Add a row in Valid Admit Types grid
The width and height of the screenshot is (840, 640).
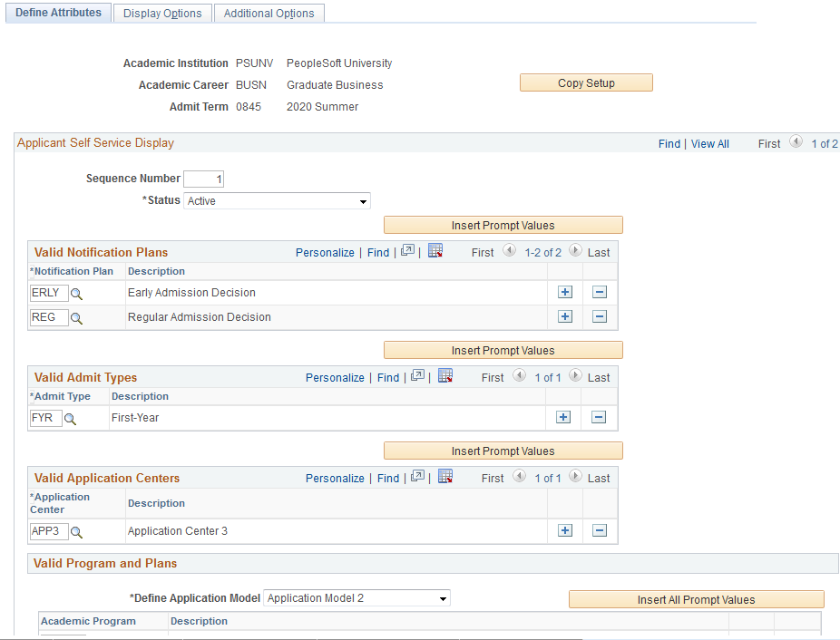point(563,417)
